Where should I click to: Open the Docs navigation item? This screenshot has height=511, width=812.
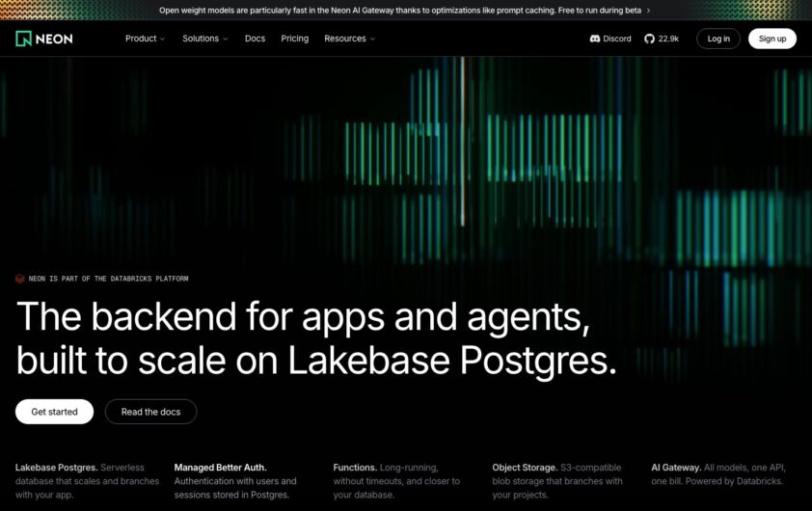(x=255, y=39)
